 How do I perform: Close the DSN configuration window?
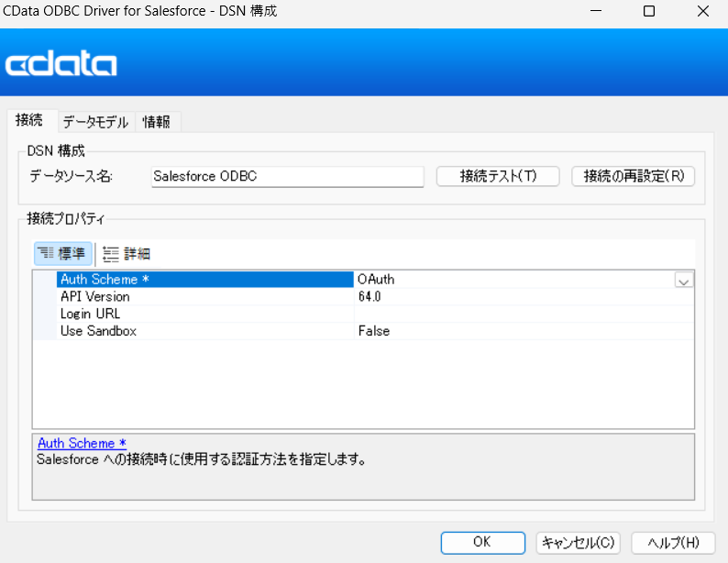pos(701,12)
